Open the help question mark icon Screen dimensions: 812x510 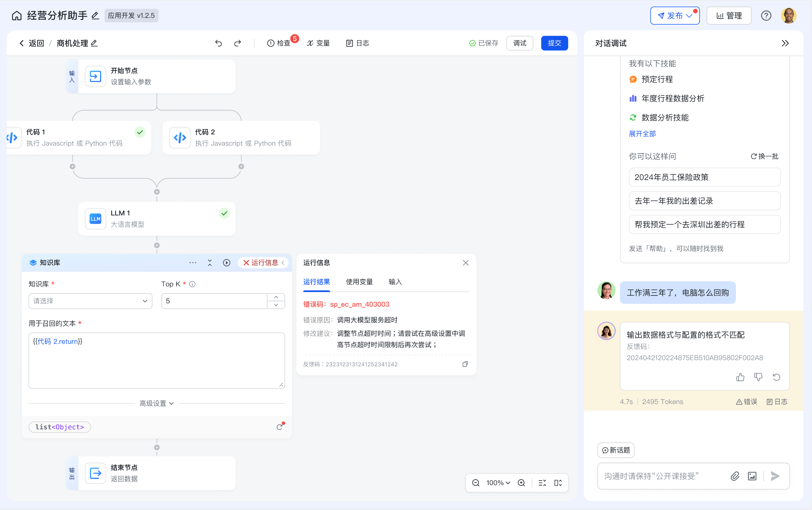pyautogui.click(x=766, y=16)
